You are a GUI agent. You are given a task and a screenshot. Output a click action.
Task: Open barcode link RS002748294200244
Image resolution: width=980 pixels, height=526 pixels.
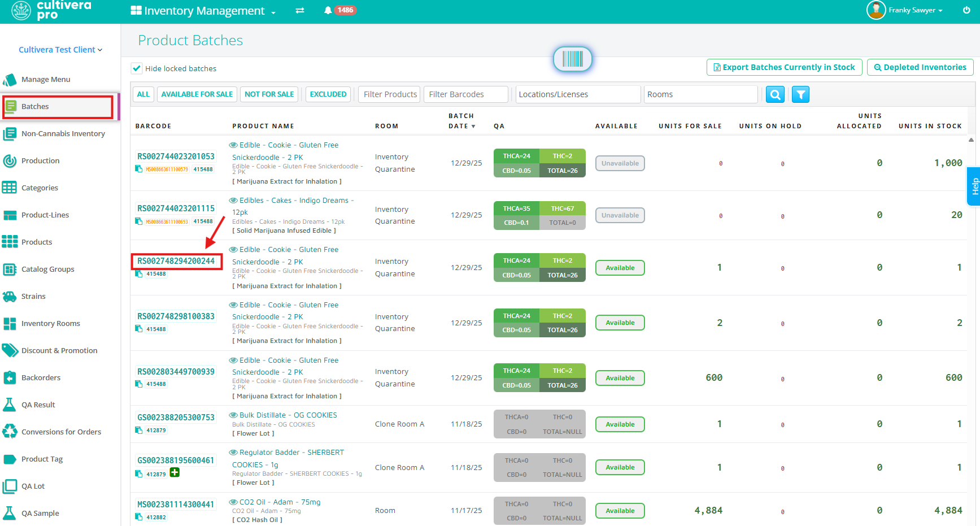[176, 261]
